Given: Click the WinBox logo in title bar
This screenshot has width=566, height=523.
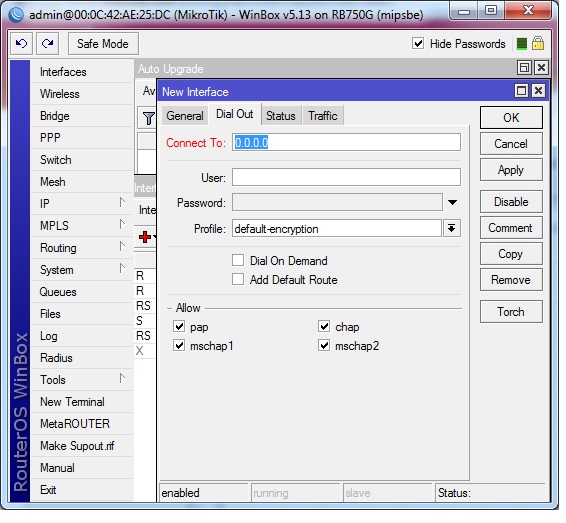Looking at the screenshot, I should coord(16,14).
